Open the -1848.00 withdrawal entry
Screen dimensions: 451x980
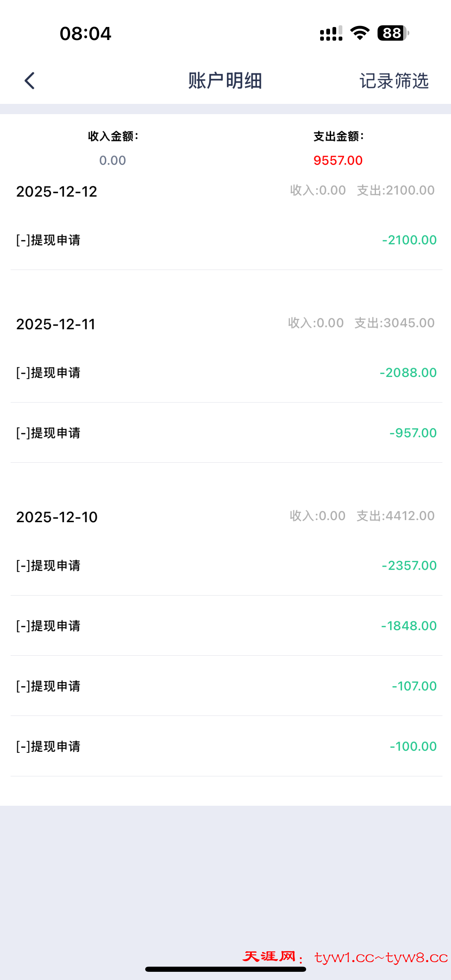pyautogui.click(x=226, y=626)
